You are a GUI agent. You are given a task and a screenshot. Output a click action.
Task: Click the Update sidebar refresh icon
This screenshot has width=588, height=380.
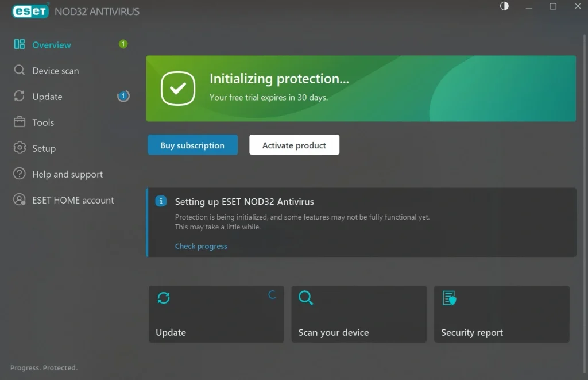(x=19, y=96)
